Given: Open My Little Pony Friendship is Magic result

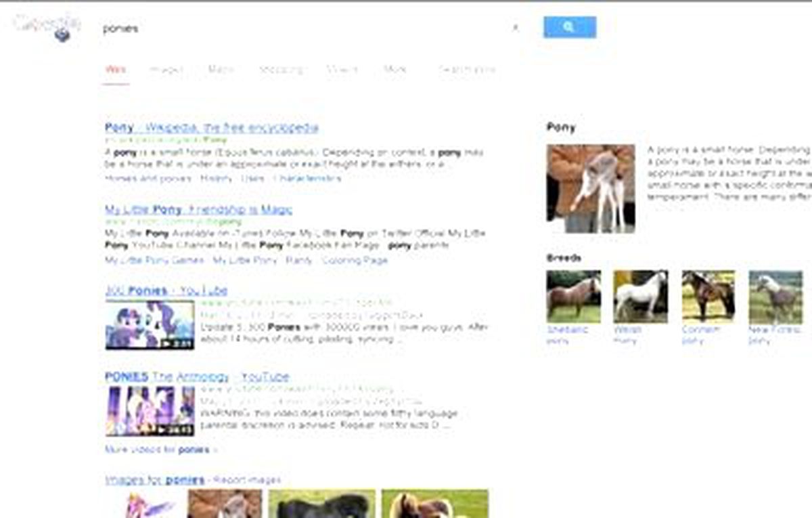Looking at the screenshot, I should (199, 209).
